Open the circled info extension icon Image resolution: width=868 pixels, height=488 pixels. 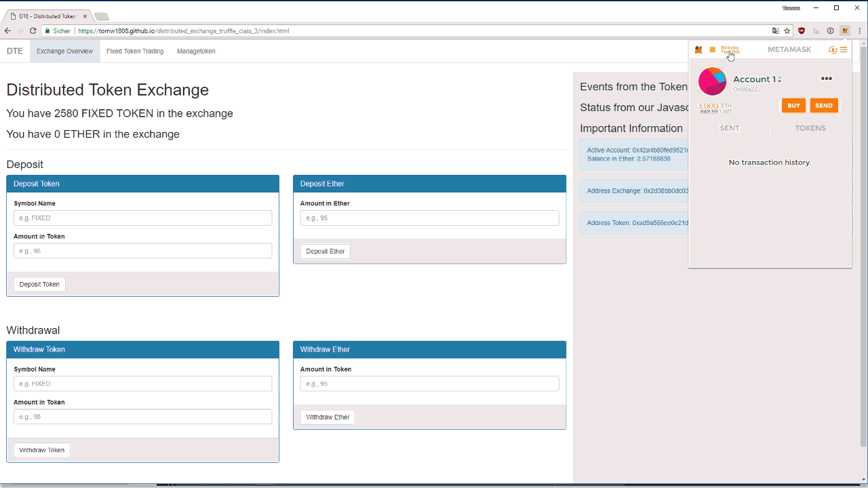point(830,30)
